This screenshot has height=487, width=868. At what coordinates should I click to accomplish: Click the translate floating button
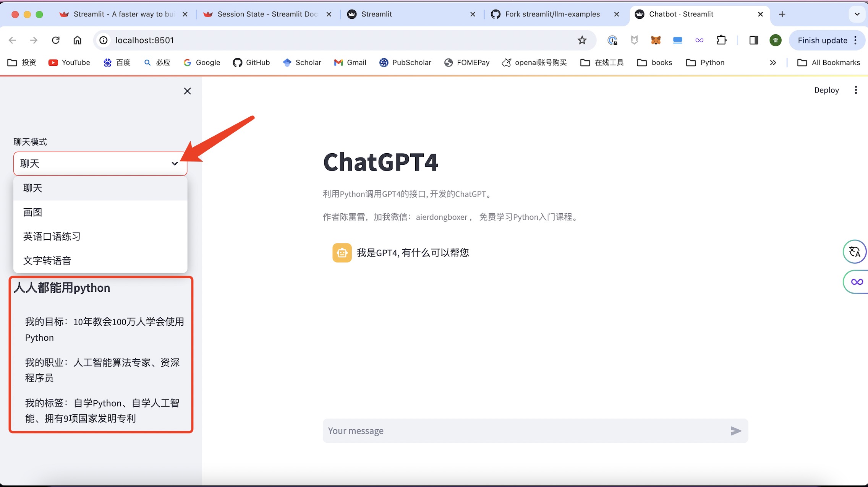coord(855,252)
